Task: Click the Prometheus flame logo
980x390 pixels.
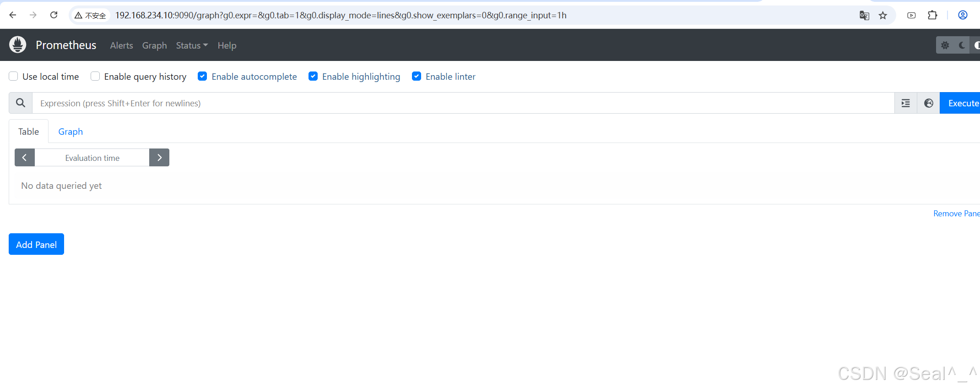Action: point(18,45)
